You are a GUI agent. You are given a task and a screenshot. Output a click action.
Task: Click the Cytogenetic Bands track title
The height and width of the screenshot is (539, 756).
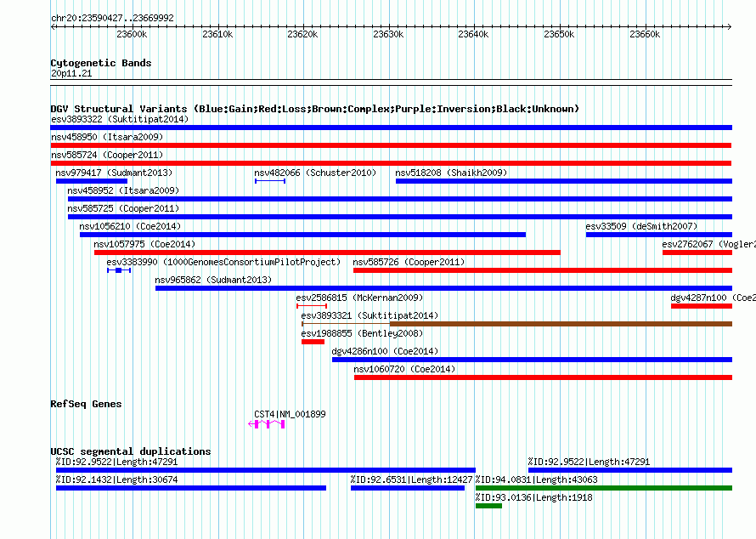pyautogui.click(x=101, y=63)
